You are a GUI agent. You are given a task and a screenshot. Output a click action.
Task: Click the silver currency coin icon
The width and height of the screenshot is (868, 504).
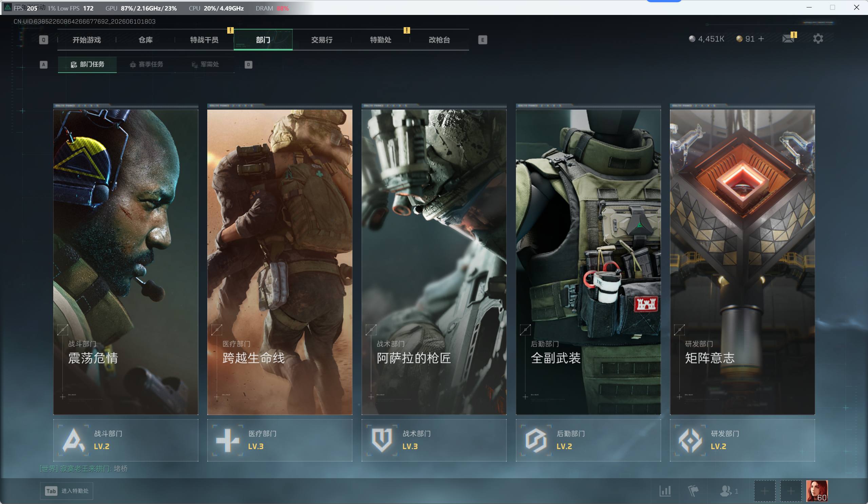692,39
